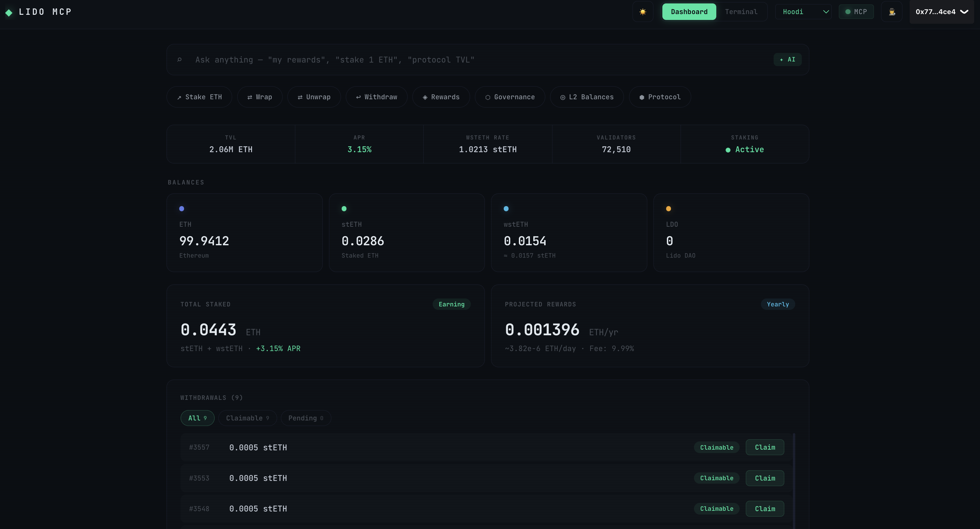This screenshot has width=980, height=529.
Task: Select the All withdrawals filter
Action: click(x=197, y=418)
